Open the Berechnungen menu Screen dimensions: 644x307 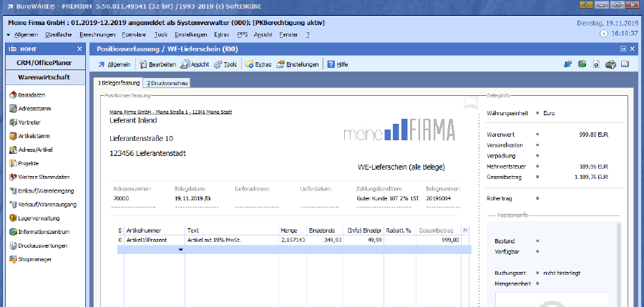[99, 34]
